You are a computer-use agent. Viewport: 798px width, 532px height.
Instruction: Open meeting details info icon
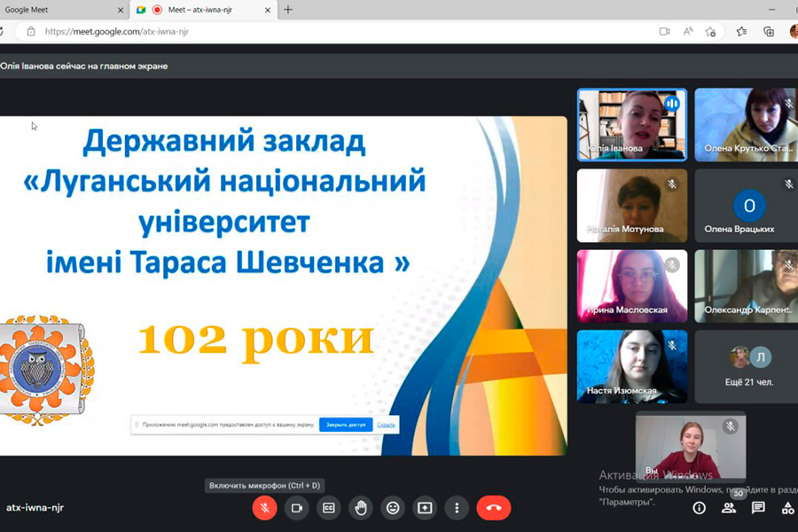[700, 507]
